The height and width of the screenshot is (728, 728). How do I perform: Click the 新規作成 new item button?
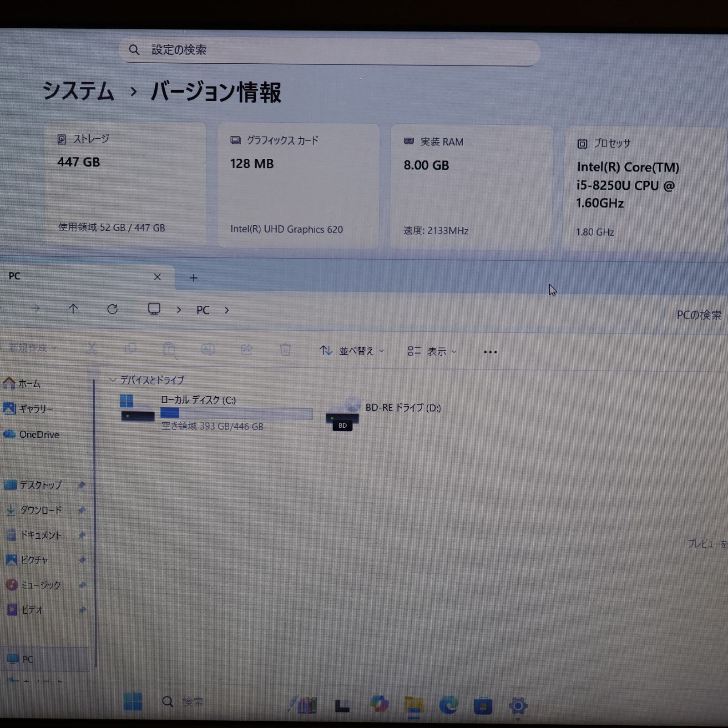click(x=28, y=348)
